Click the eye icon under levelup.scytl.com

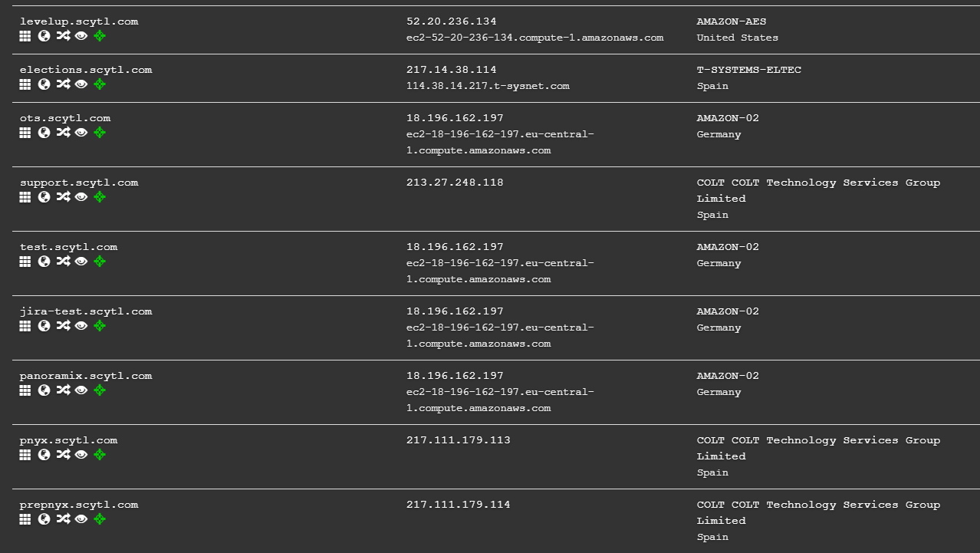tap(81, 36)
